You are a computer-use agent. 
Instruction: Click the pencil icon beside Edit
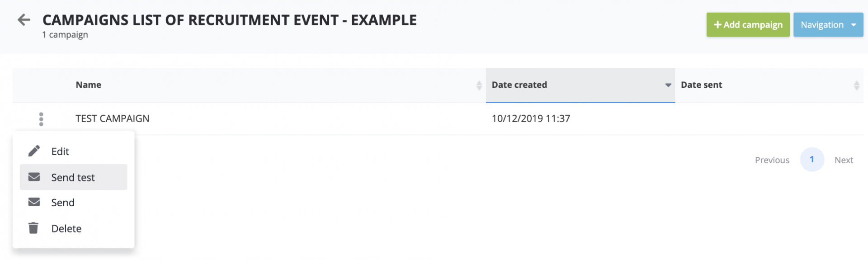(x=34, y=151)
